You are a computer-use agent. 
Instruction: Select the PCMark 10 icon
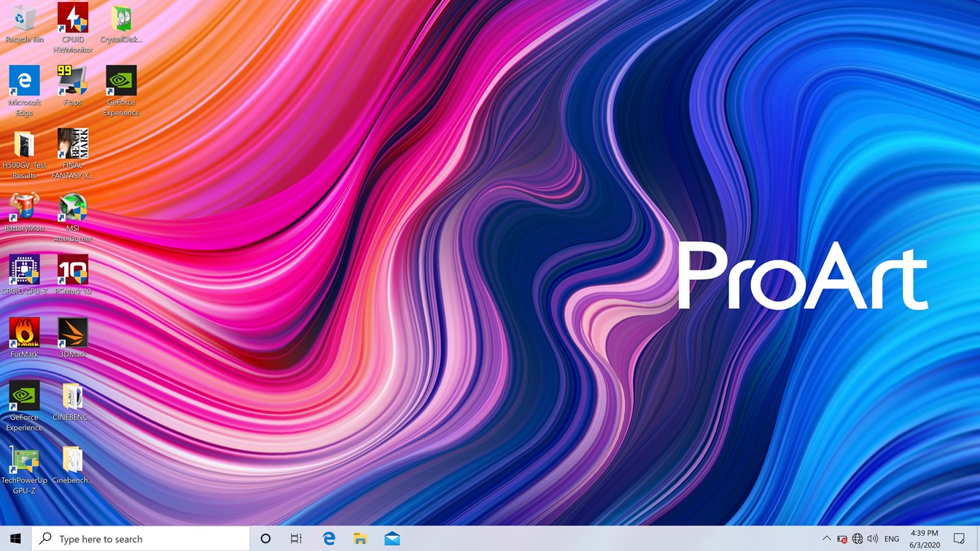73,275
